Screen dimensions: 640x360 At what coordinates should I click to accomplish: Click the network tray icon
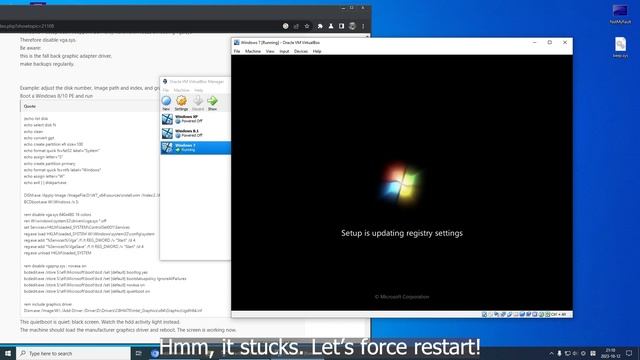pos(567,353)
